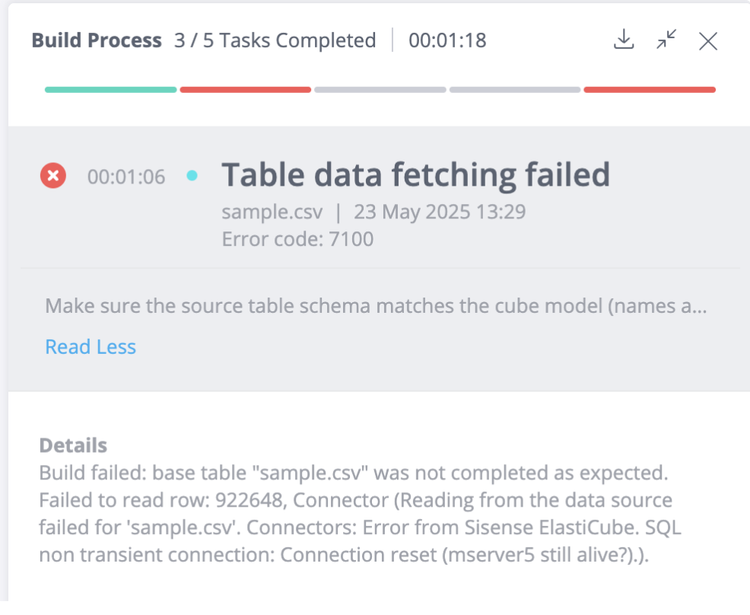Click the Details heading

point(73,446)
